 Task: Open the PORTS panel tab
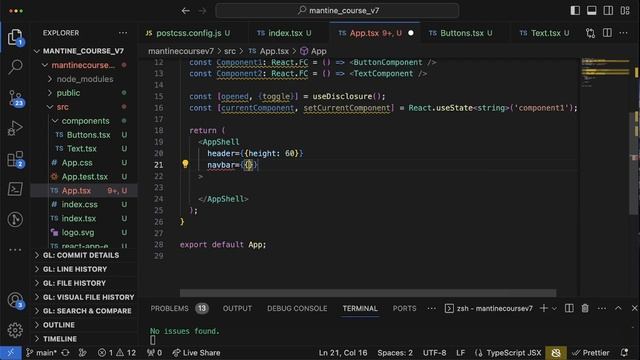tap(404, 309)
